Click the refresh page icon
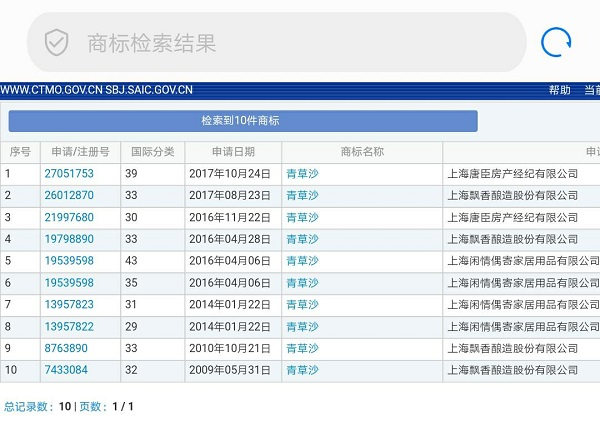600x422 pixels. click(x=556, y=42)
